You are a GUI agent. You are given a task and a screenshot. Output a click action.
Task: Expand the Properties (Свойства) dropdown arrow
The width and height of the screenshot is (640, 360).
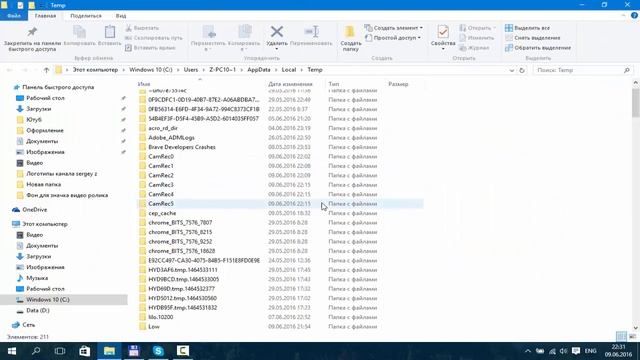coord(443,49)
